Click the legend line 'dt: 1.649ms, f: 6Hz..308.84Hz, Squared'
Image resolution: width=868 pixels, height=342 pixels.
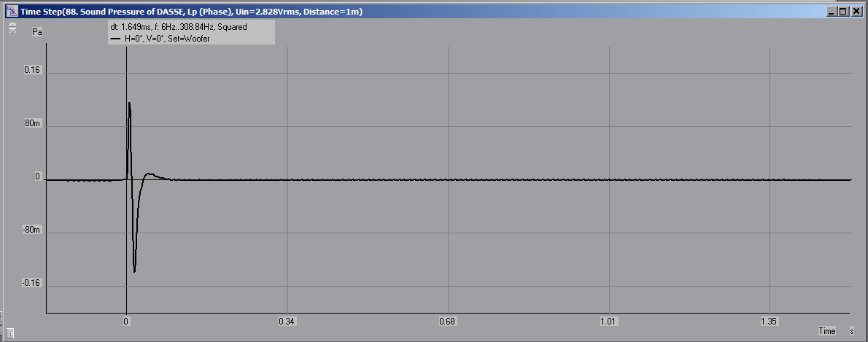pyautogui.click(x=178, y=26)
